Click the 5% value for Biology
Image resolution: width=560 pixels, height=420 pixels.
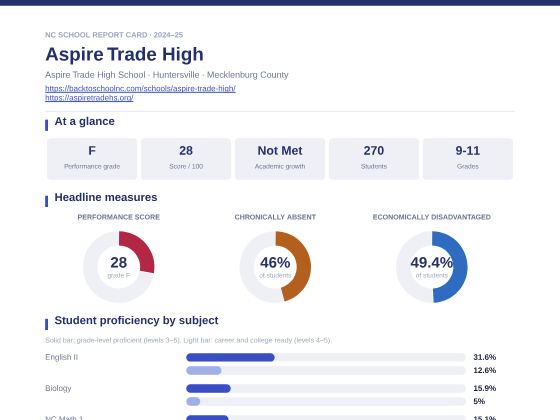click(479, 401)
